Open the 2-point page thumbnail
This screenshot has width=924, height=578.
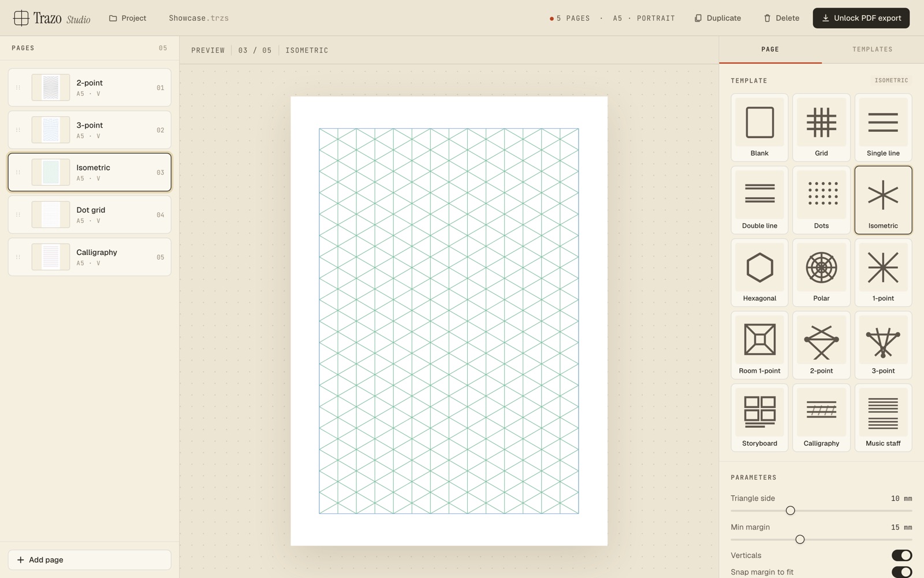point(51,88)
